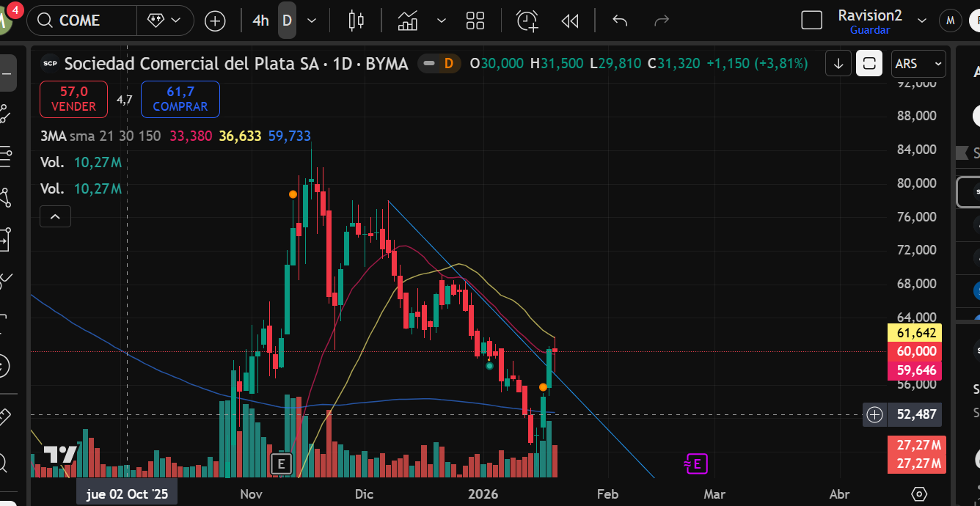This screenshot has width=980, height=506.
Task: Open the Indicators icon on the top toolbar
Action: pos(408,20)
